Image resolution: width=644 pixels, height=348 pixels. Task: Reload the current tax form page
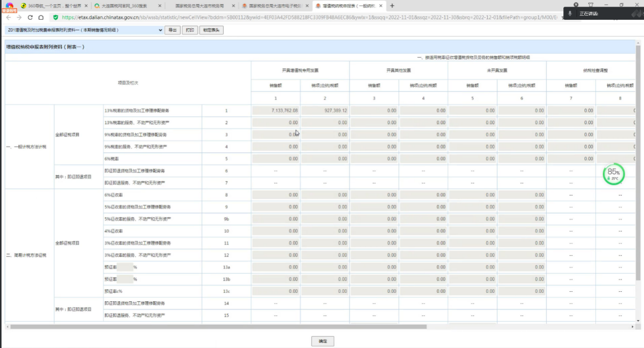[x=30, y=17]
